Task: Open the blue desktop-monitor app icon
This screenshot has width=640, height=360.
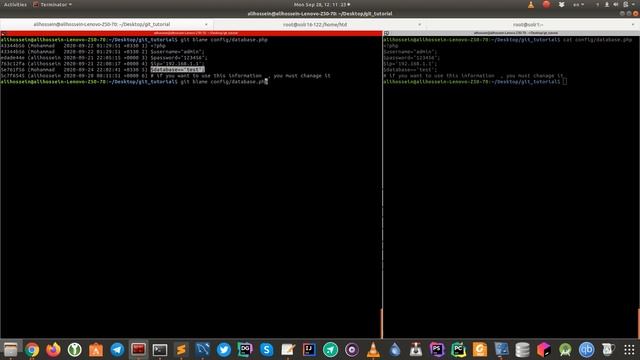Action: point(501,350)
